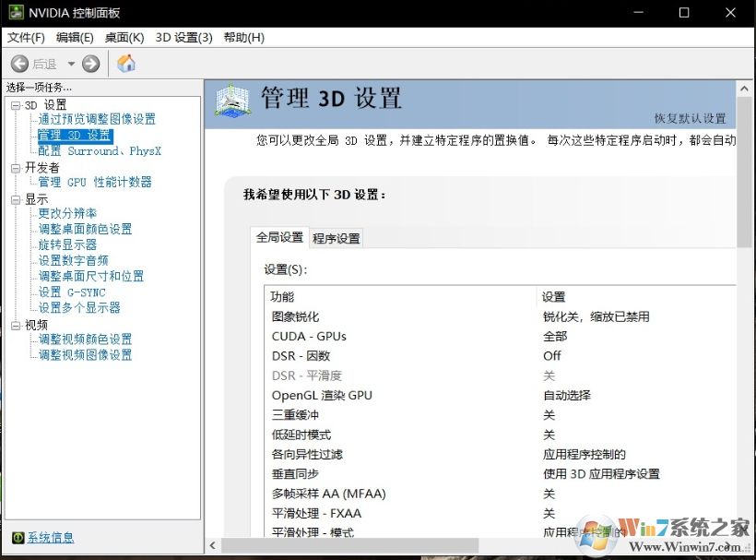Switch to the 程序设置 tab
Viewport: 756px width, 560px height.
[x=337, y=237]
